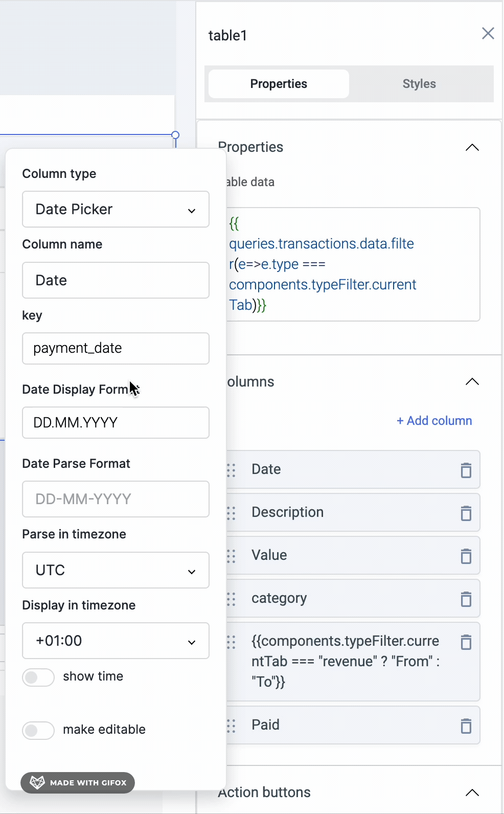The height and width of the screenshot is (814, 504).
Task: Open the Column type Date Picker dropdown
Action: pyautogui.click(x=116, y=209)
